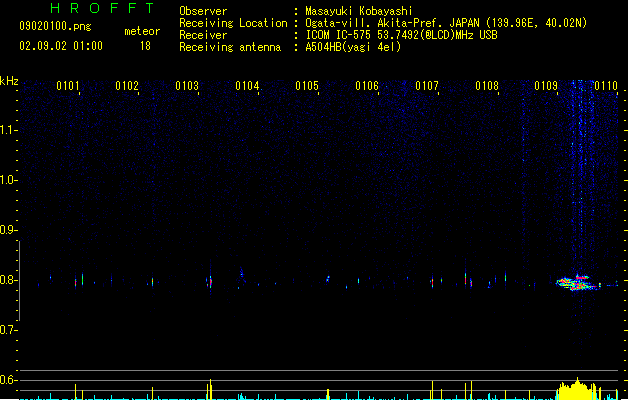This screenshot has width=629, height=400.
Task: Click the HROFFT title text
Action: (103, 8)
